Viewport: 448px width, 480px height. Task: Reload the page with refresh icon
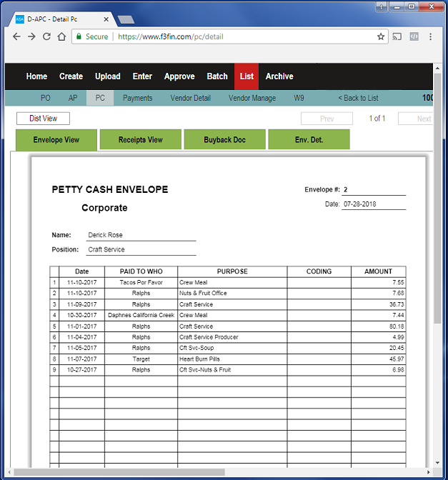46,36
